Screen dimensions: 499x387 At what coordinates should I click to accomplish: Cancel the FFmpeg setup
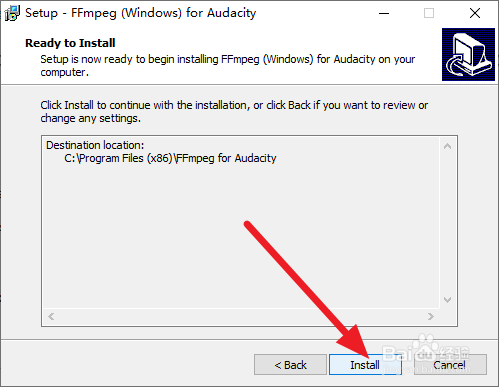[450, 365]
